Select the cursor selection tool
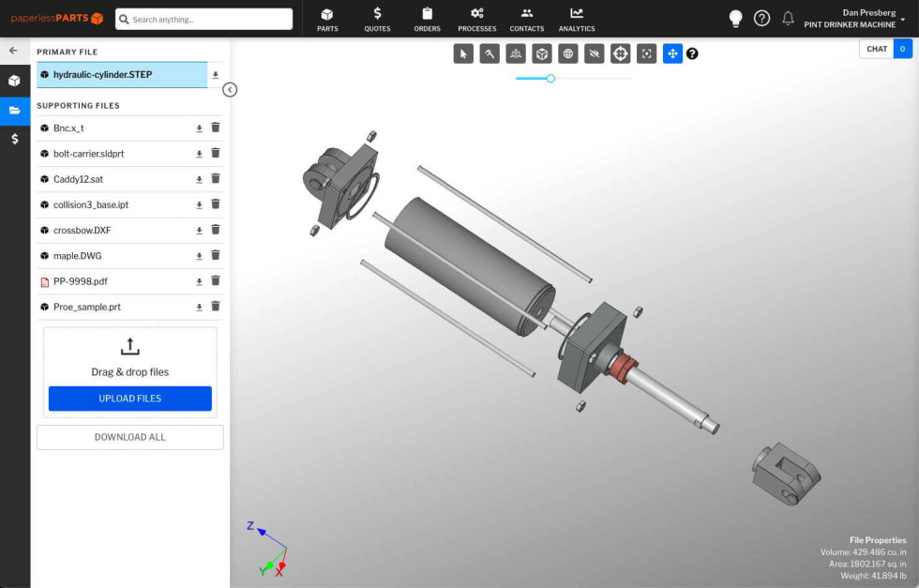 pyautogui.click(x=463, y=53)
